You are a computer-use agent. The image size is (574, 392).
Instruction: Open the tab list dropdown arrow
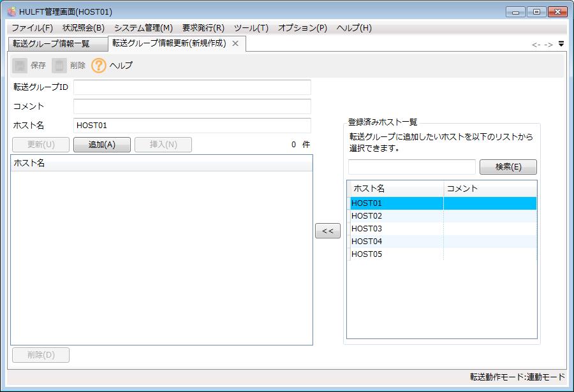561,44
